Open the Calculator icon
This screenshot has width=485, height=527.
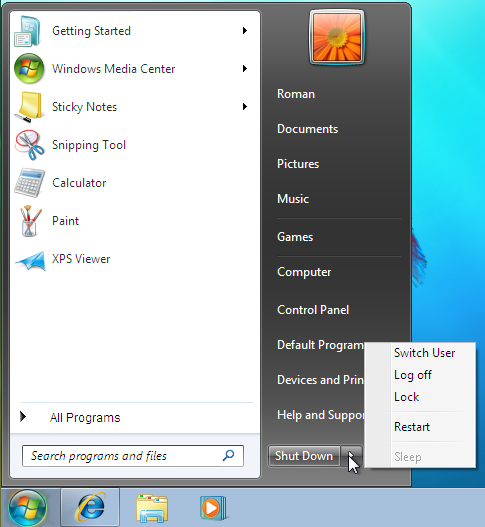click(x=29, y=183)
